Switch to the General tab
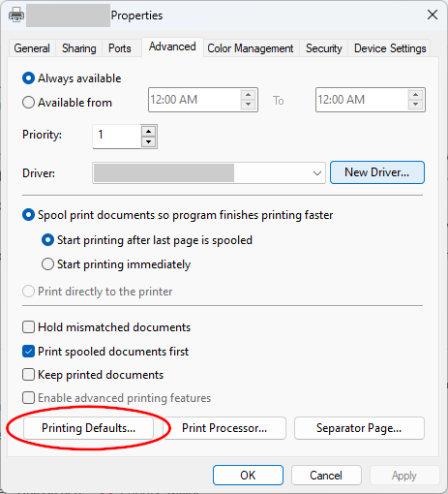 [x=32, y=48]
